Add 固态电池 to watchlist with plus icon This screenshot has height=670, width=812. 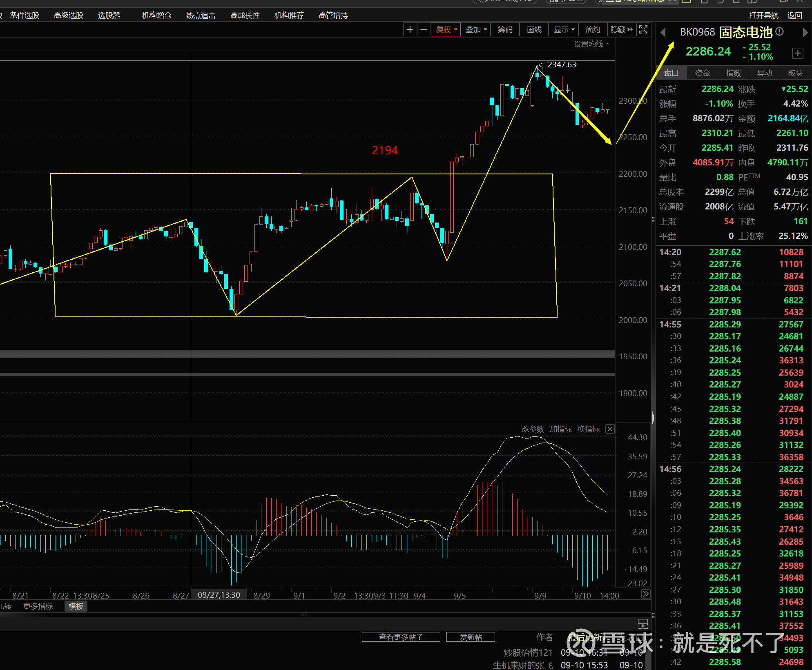[797, 53]
